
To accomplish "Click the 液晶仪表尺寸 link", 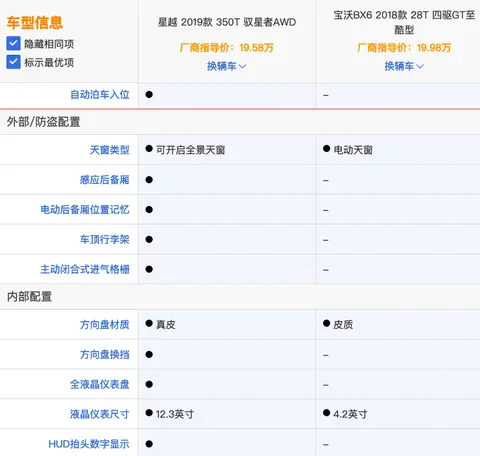I will (x=100, y=414).
